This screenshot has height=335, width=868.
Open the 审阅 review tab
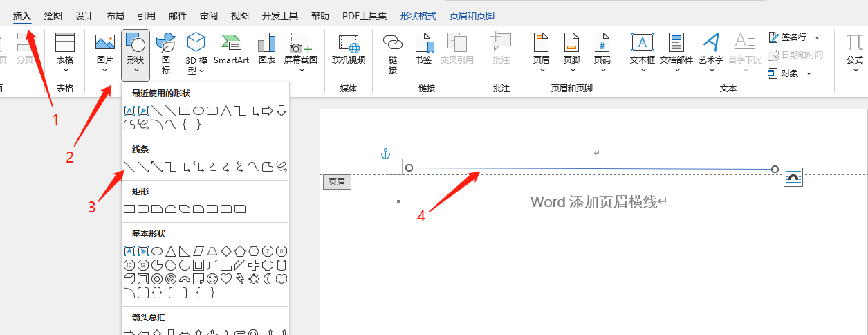coord(209,16)
